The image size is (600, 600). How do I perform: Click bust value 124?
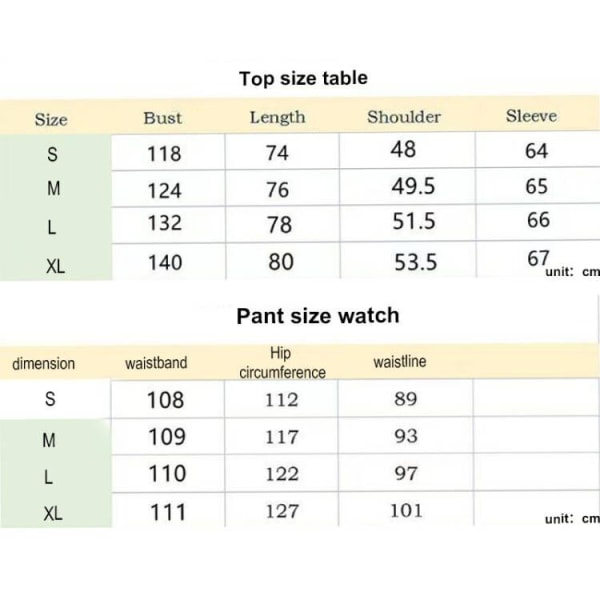coord(165,191)
